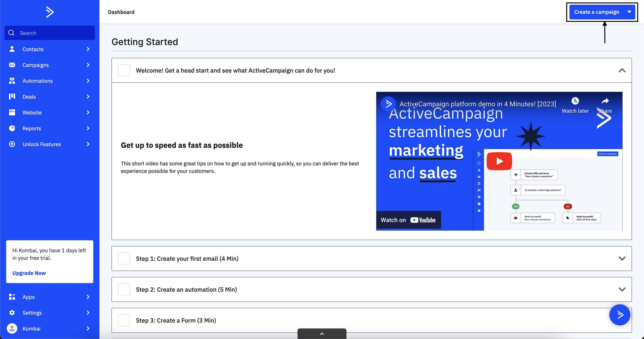Play the ActiveCampaign demo video
The height and width of the screenshot is (339, 644).
(499, 161)
